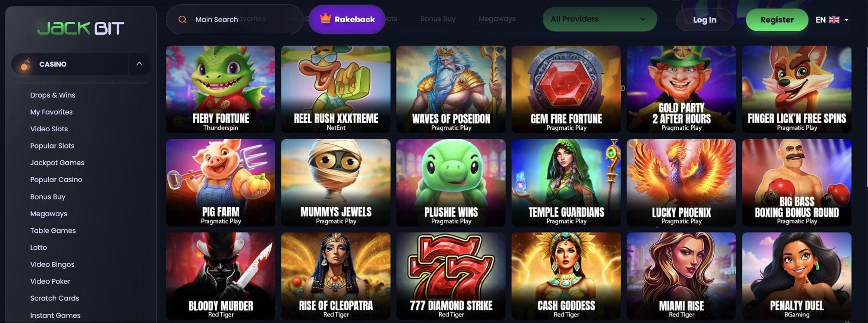Click the casino cherry icon in sidebar

pyautogui.click(x=26, y=64)
